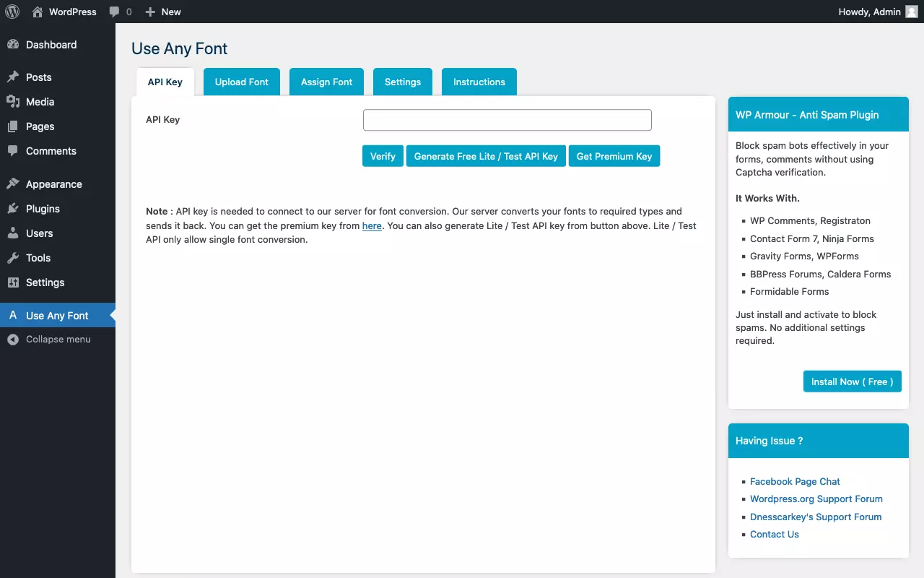Click the Comments speech bubble sidebar icon
The image size is (924, 578).
click(13, 151)
